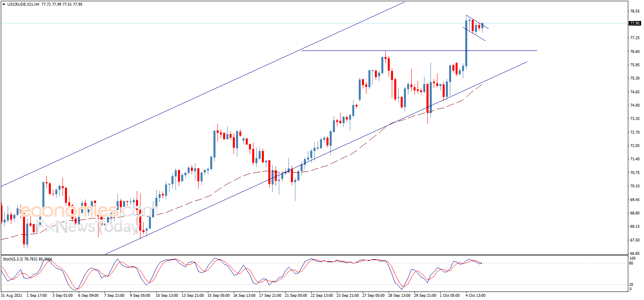Click the 7 Sep 21:00 time label
This screenshot has height=300, width=644.
[x=114, y=296]
